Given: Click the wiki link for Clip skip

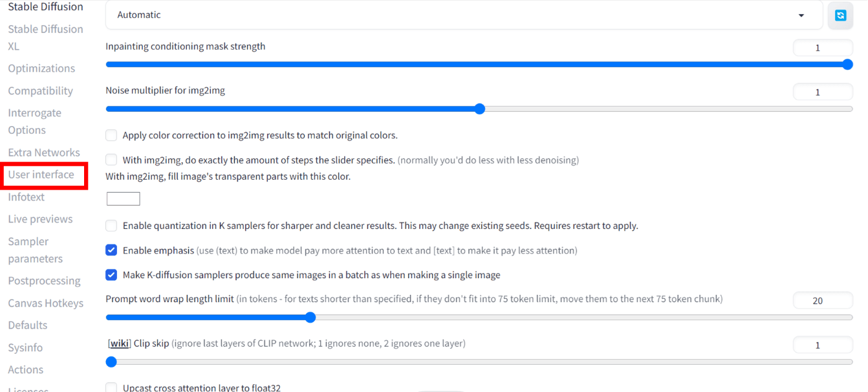Looking at the screenshot, I should click(x=119, y=343).
